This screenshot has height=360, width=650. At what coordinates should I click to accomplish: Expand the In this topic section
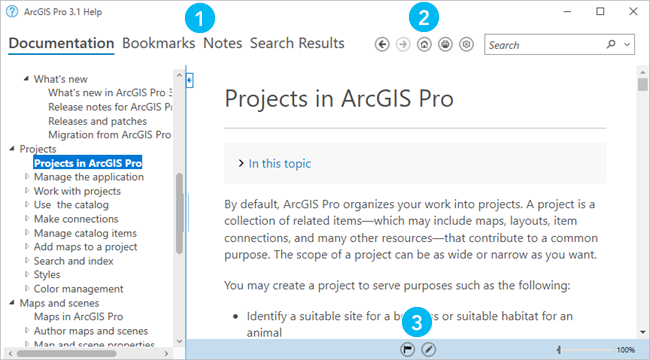[241, 163]
